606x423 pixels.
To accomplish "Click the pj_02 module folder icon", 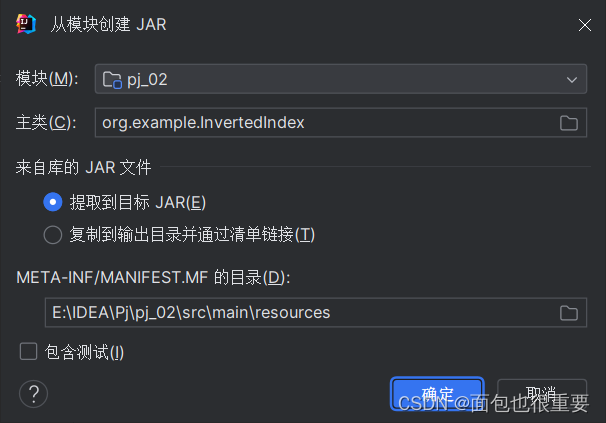I will [112, 80].
